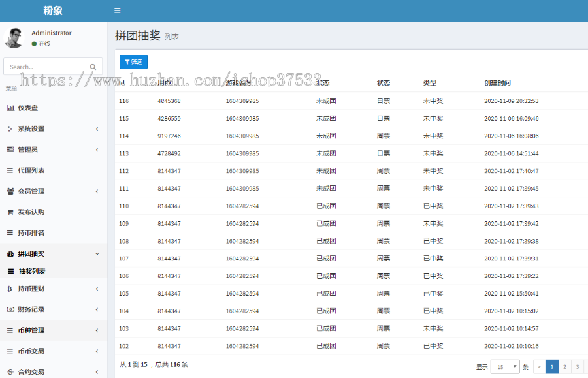Click the 发布认购 shopping cart icon
The width and height of the screenshot is (588, 378).
tap(10, 212)
